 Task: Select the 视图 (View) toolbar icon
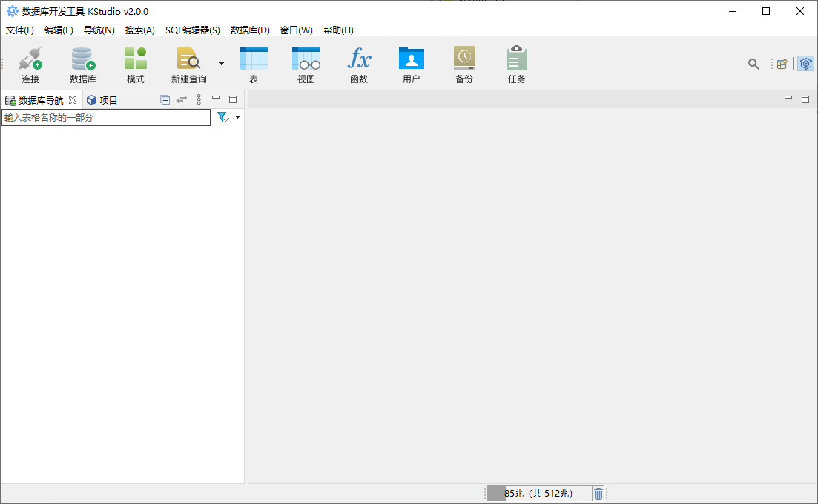tap(306, 64)
